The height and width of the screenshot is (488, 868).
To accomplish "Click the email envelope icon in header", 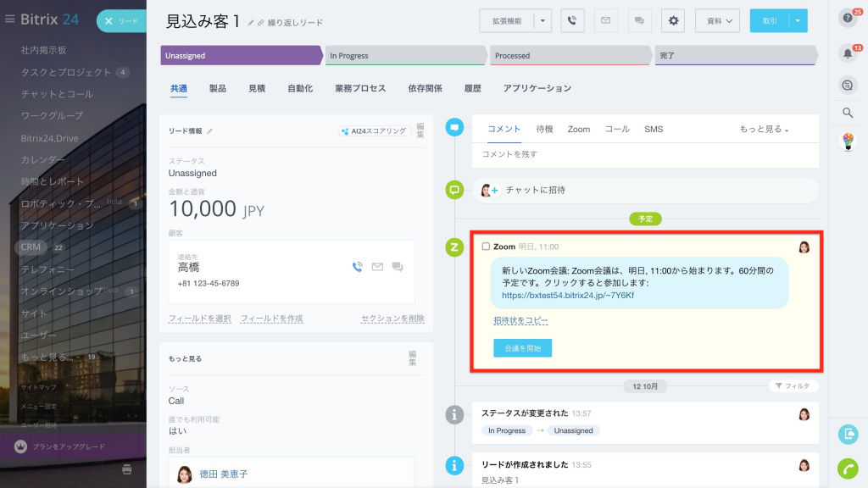I will point(605,21).
